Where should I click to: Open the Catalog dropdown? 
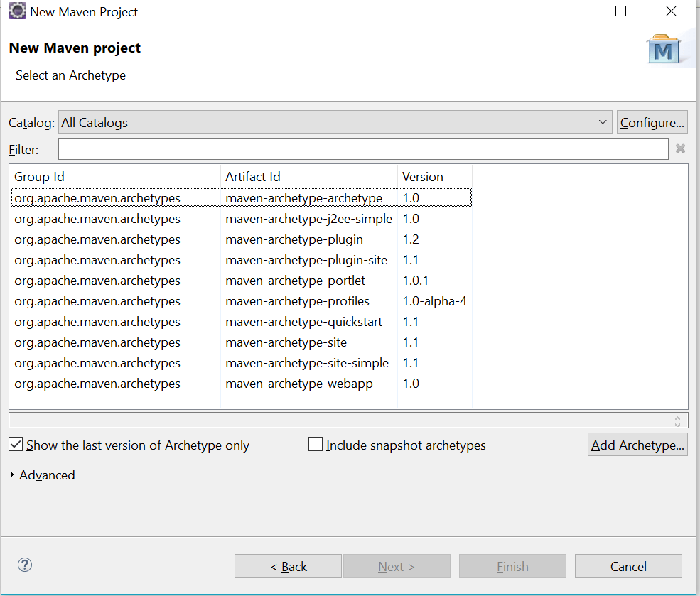pyautogui.click(x=335, y=122)
